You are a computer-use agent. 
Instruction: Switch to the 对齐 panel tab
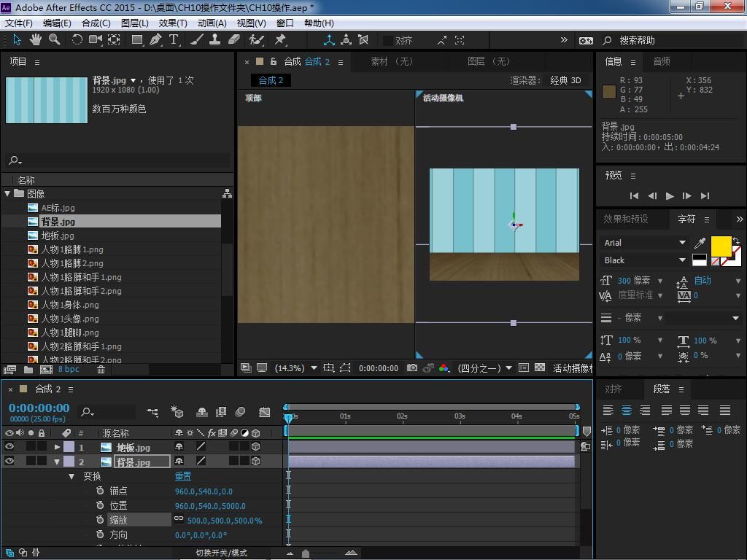coord(613,389)
